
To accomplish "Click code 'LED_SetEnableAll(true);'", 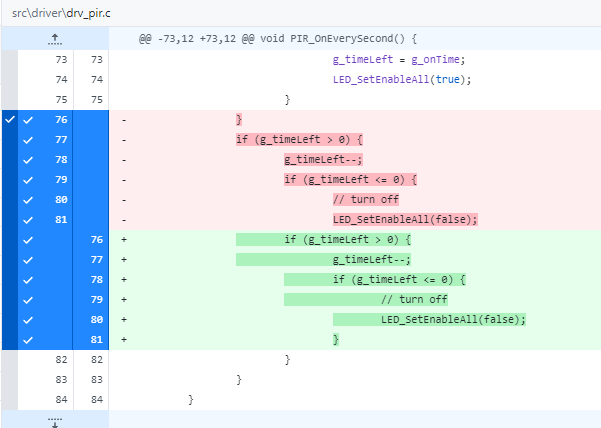I will tap(402, 79).
